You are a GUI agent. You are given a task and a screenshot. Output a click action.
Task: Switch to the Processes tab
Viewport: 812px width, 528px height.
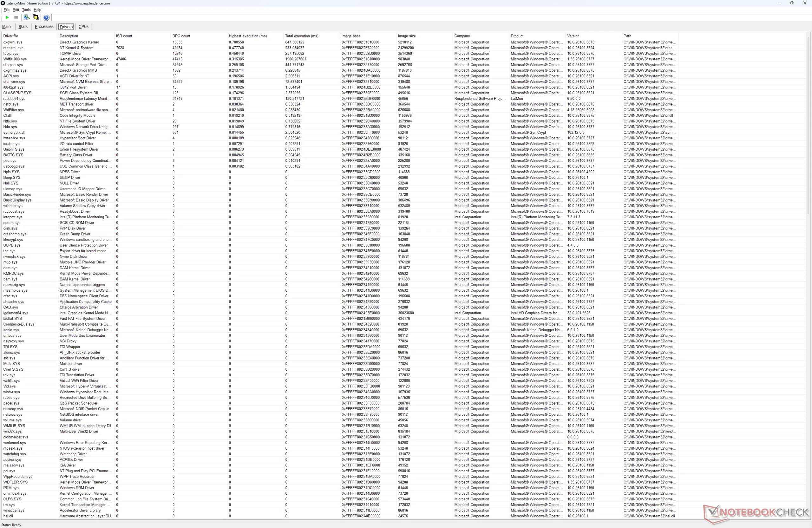(x=44, y=27)
